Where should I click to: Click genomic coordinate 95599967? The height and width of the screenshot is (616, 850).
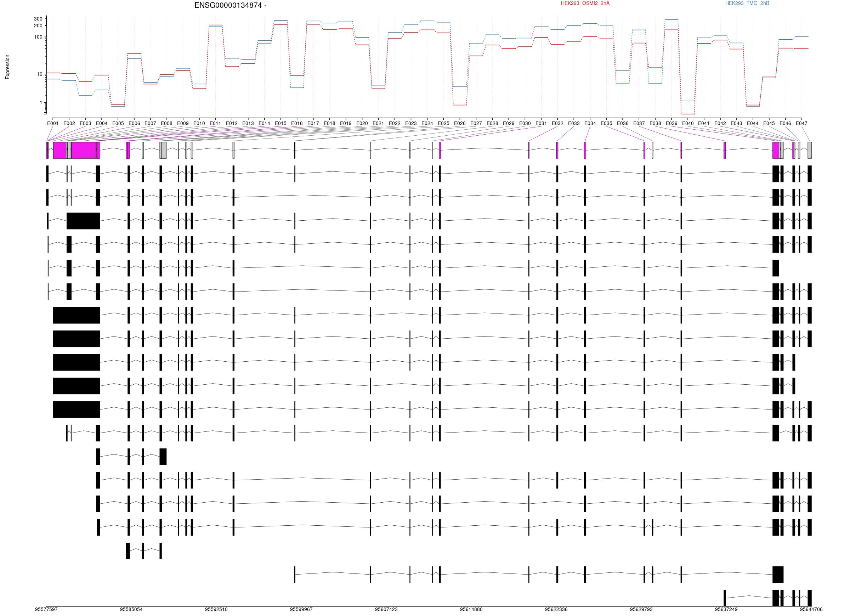(x=301, y=610)
